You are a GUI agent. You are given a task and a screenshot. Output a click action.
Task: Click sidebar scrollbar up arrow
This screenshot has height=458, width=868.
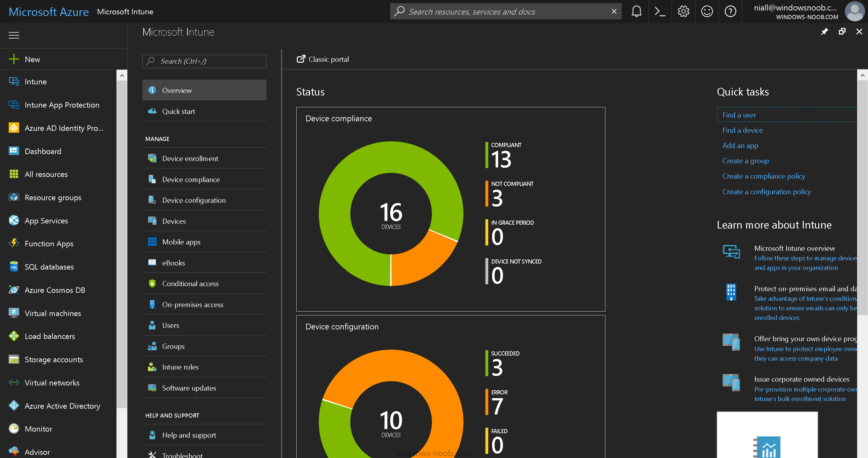[x=122, y=75]
